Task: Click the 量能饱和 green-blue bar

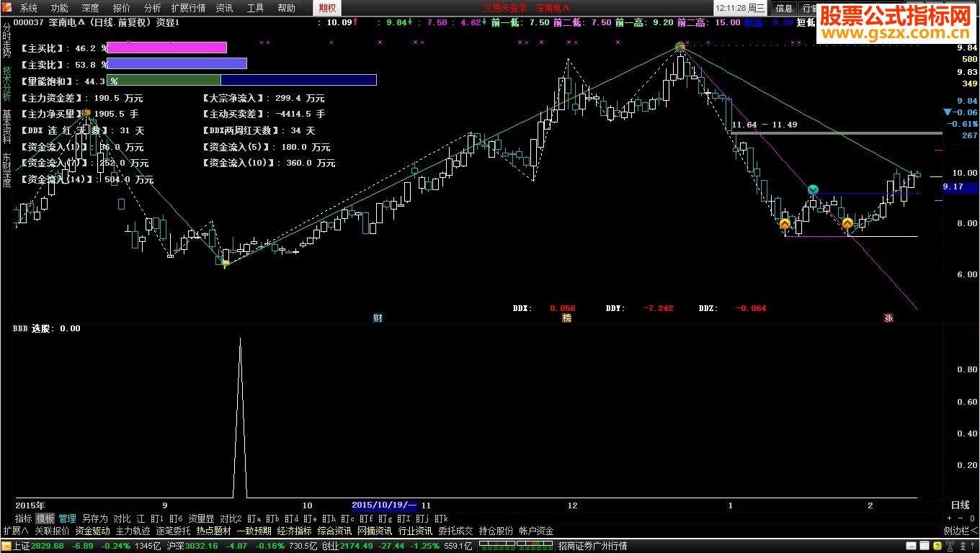Action: click(241, 80)
